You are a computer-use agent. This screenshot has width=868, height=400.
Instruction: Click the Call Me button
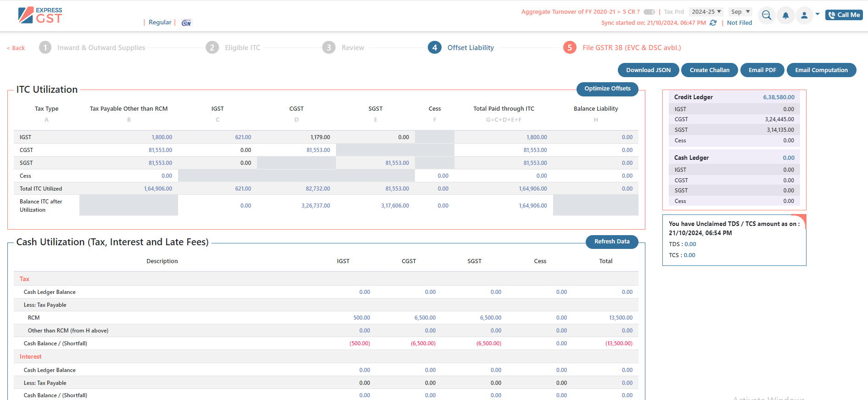pyautogui.click(x=844, y=15)
